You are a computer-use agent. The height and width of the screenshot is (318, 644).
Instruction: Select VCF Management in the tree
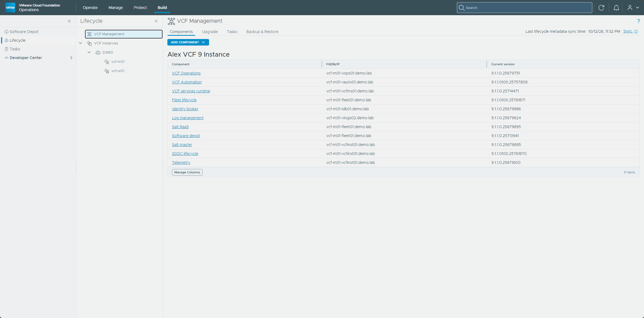click(124, 34)
